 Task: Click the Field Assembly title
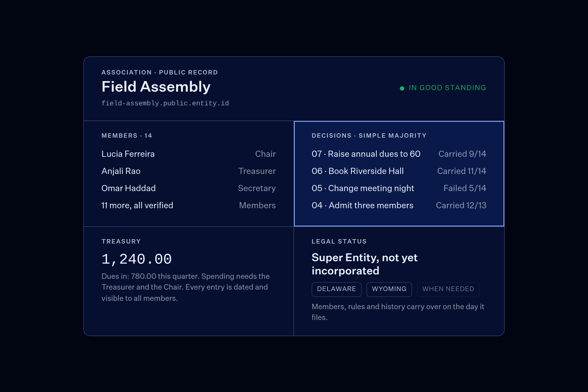click(156, 87)
